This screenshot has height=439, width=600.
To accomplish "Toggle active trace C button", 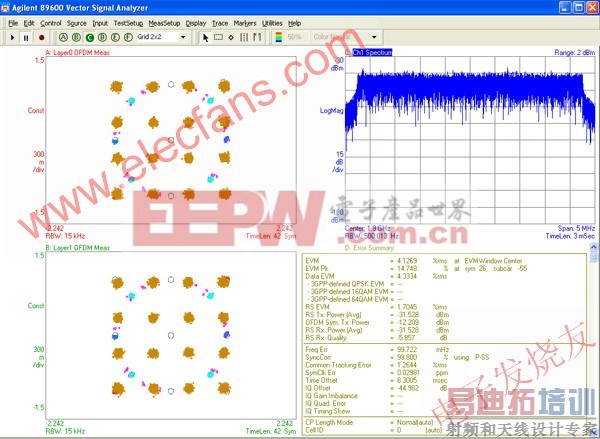I will [x=90, y=37].
